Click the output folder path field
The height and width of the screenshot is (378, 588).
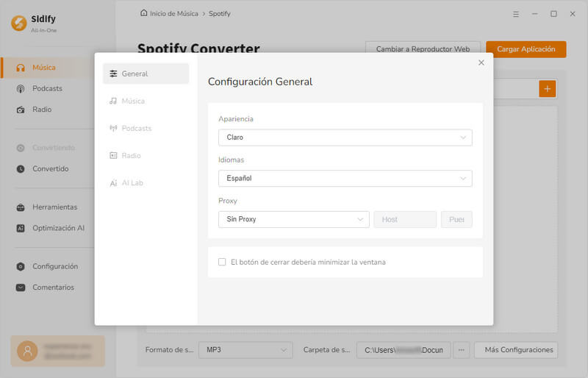pyautogui.click(x=404, y=350)
